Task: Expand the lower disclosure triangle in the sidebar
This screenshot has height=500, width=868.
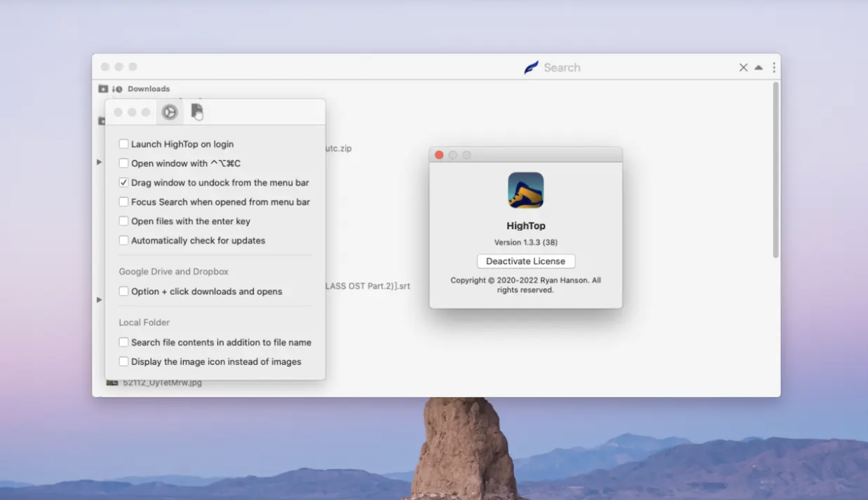Action: click(x=99, y=299)
